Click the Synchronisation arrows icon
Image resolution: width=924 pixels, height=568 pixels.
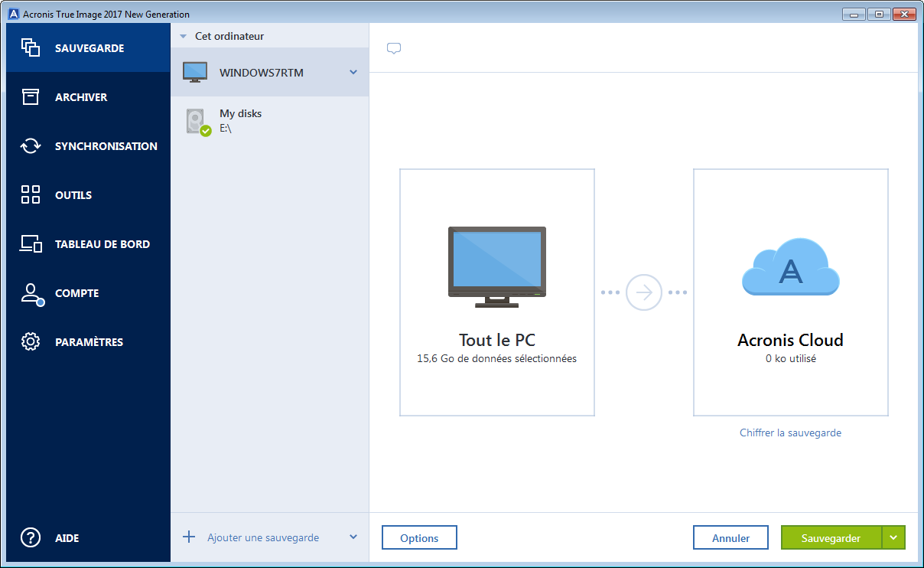pyautogui.click(x=31, y=146)
